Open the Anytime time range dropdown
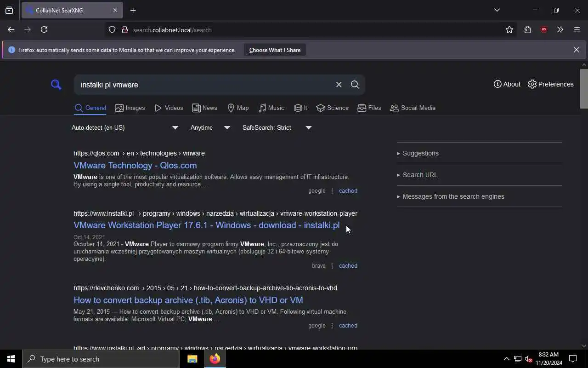Viewport: 588px width, 368px height. tap(210, 128)
